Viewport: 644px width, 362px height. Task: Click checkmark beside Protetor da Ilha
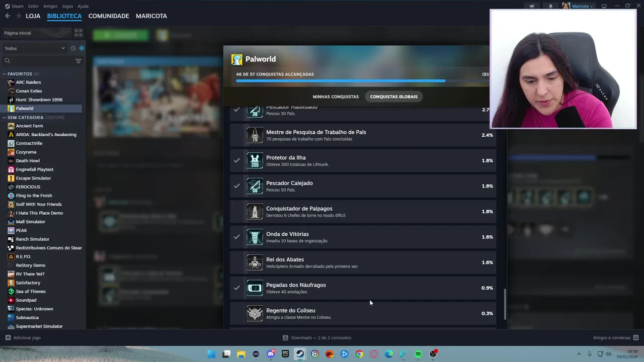click(236, 160)
